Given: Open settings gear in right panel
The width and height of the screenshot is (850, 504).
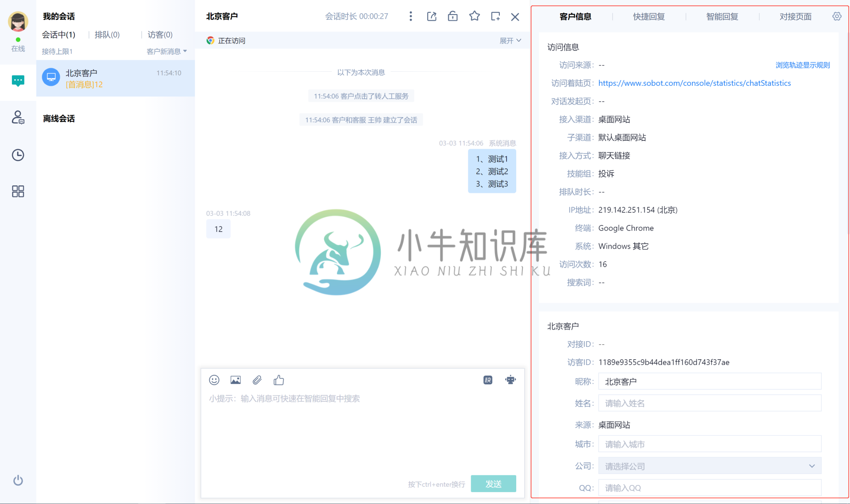Looking at the screenshot, I should (x=837, y=16).
